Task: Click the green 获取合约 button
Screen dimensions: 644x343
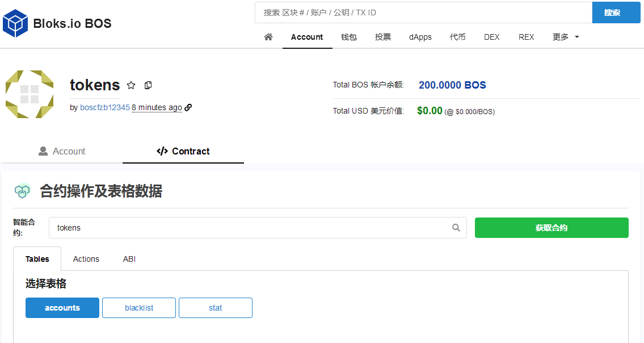Action: (x=552, y=228)
